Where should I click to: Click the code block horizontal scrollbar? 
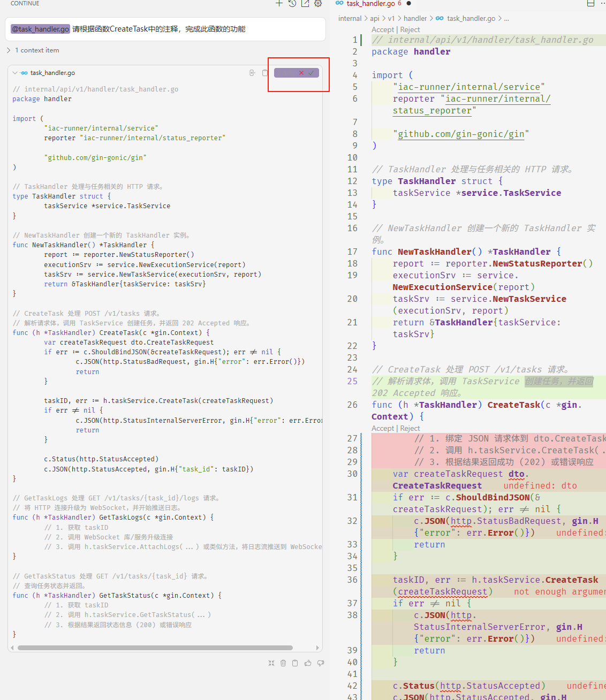pos(155,648)
